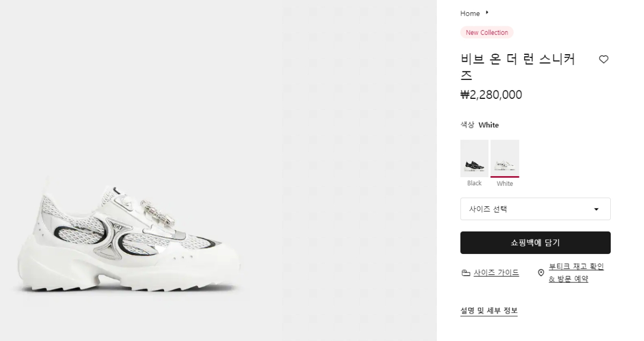Click the size dropdown caret arrow

pos(596,209)
